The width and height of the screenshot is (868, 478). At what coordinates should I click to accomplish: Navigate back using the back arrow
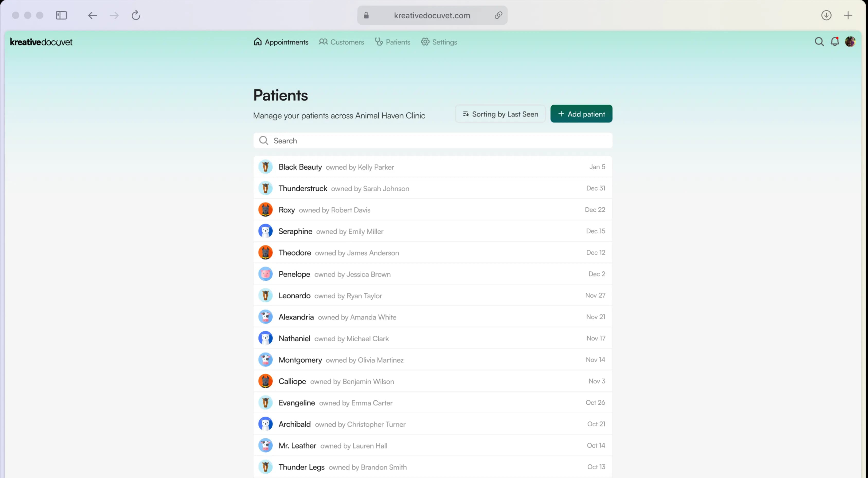pyautogui.click(x=92, y=15)
